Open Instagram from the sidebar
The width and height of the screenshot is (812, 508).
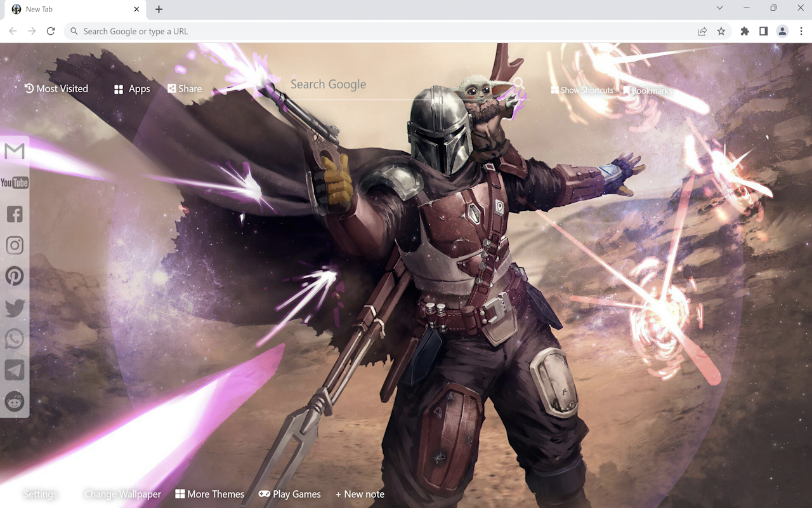(14, 245)
